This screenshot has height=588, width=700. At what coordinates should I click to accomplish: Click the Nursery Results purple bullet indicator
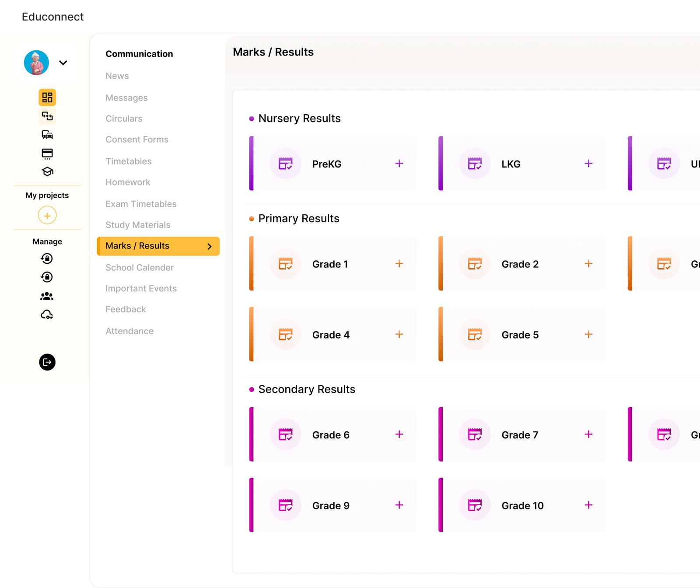252,119
